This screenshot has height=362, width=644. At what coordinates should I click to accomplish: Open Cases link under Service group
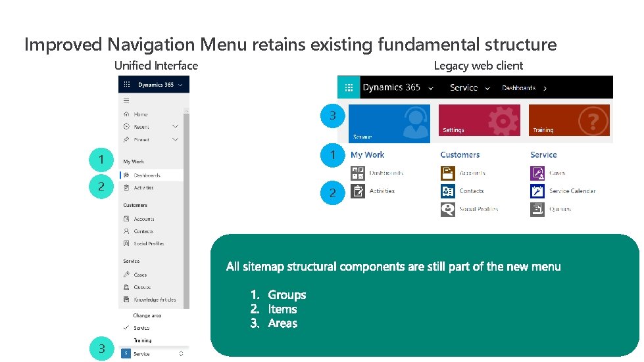point(557,173)
